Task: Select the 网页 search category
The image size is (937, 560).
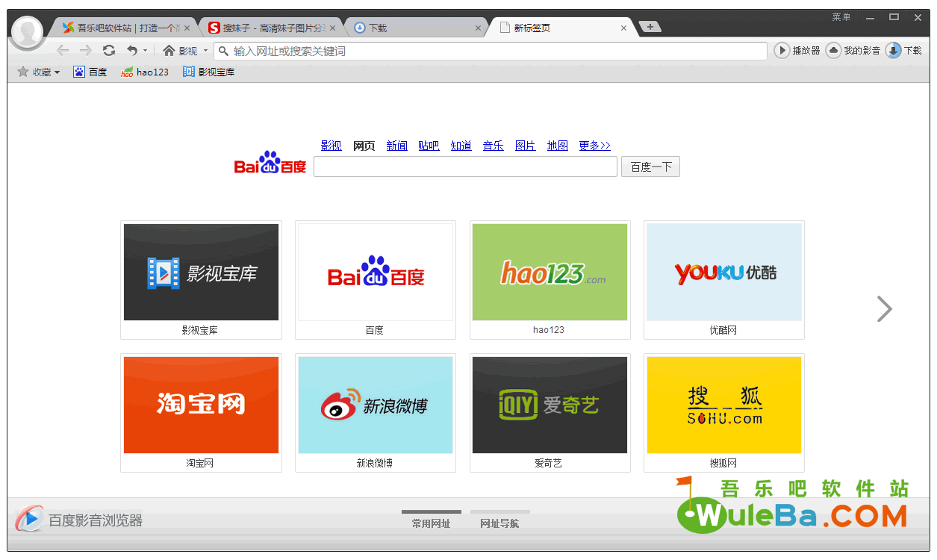Action: click(x=364, y=146)
